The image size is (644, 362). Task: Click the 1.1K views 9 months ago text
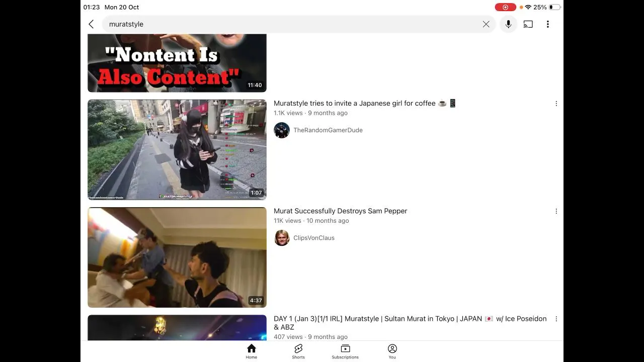tap(310, 113)
